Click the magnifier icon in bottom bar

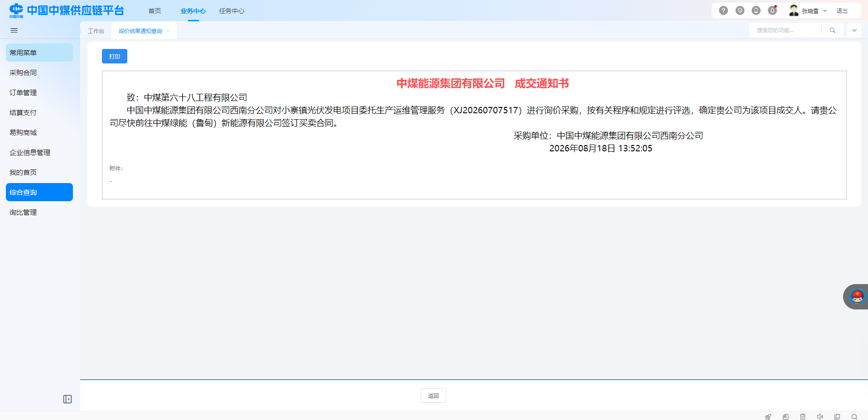[x=854, y=417]
